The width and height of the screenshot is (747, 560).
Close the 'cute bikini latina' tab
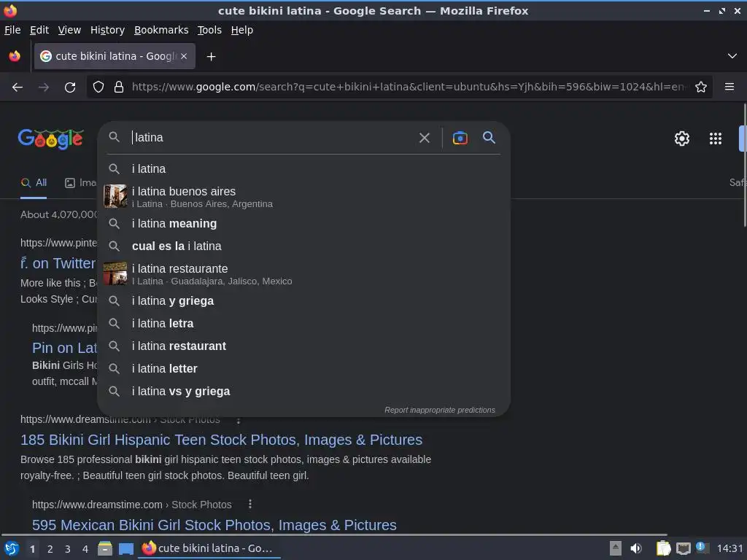pyautogui.click(x=184, y=56)
